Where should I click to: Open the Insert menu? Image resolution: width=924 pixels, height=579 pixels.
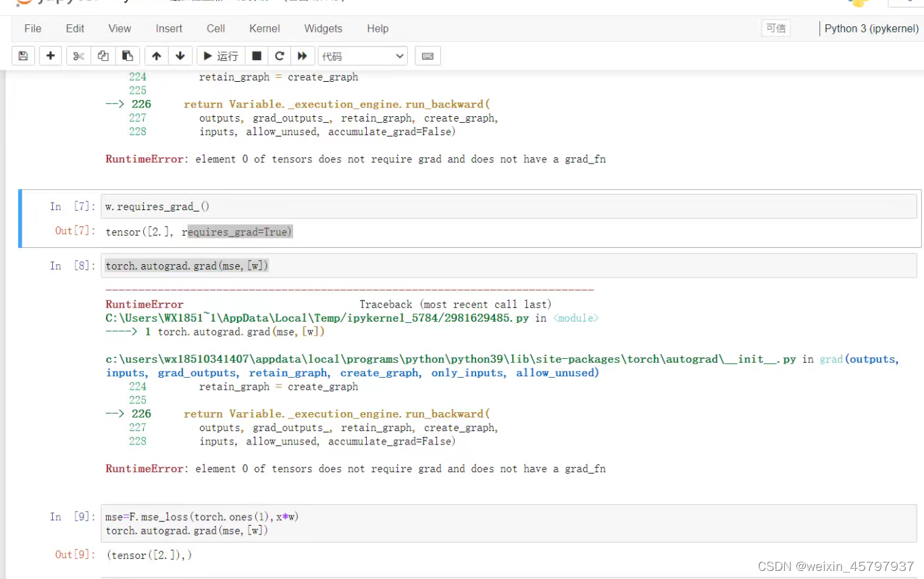point(169,28)
